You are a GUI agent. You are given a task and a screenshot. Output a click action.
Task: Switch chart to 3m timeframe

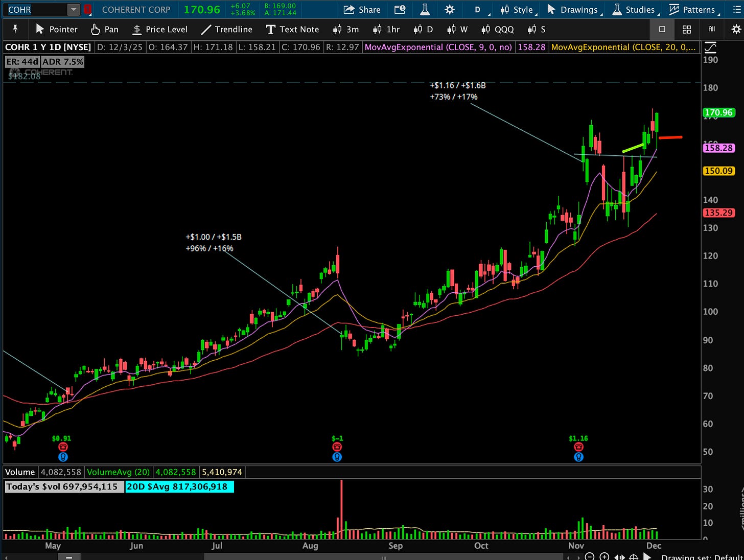346,29
